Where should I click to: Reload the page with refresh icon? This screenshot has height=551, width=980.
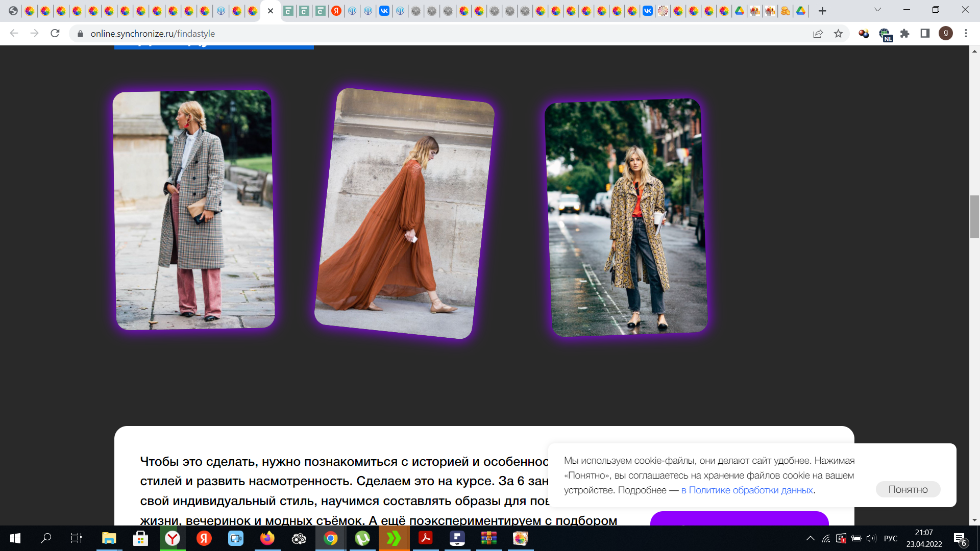click(55, 33)
